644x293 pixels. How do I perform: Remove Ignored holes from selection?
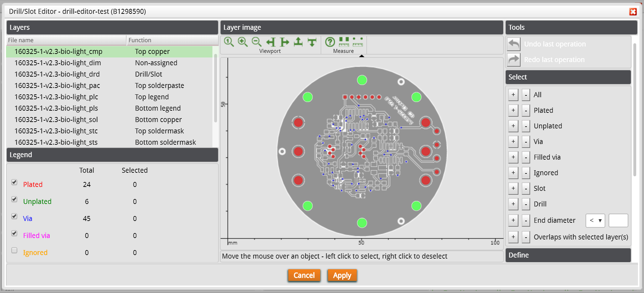[x=526, y=173]
